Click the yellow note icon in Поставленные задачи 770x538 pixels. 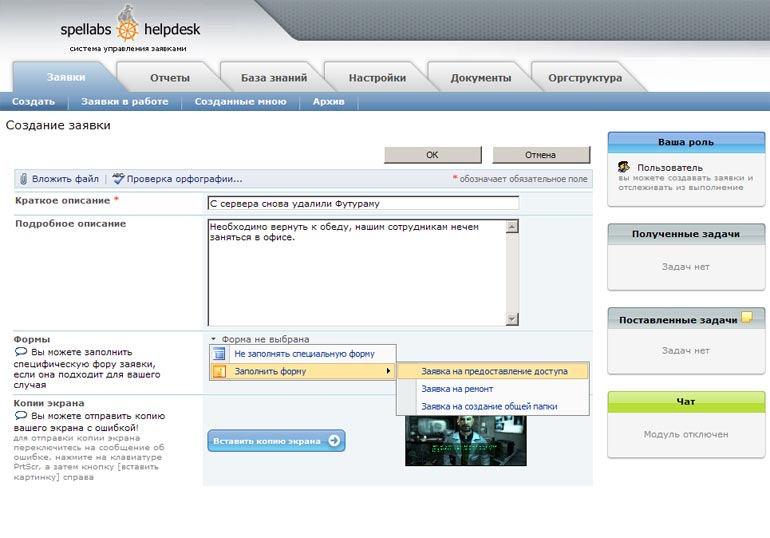(746, 317)
